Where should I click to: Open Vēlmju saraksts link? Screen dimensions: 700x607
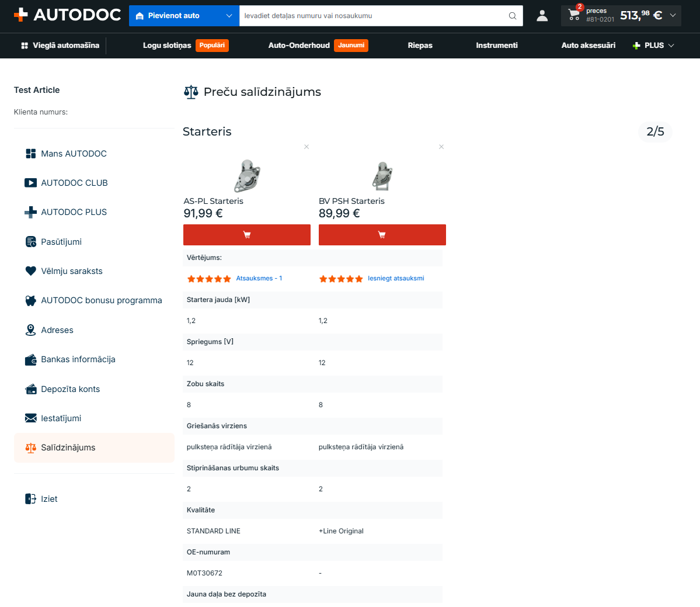point(72,271)
